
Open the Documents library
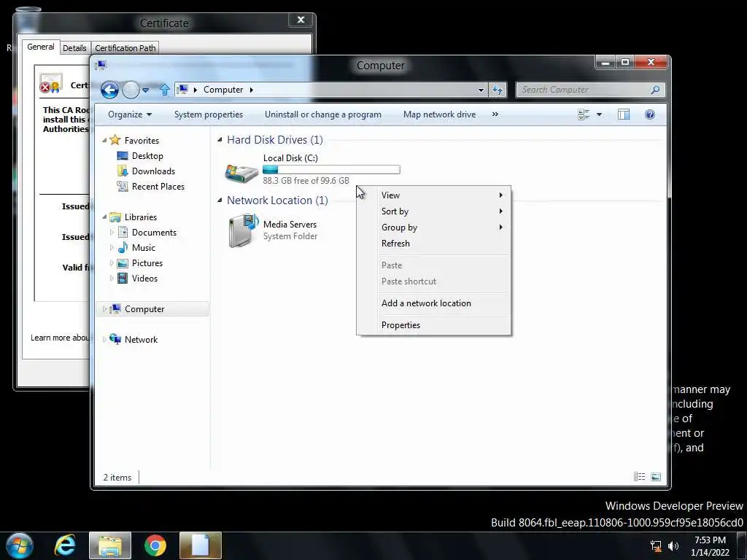154,233
